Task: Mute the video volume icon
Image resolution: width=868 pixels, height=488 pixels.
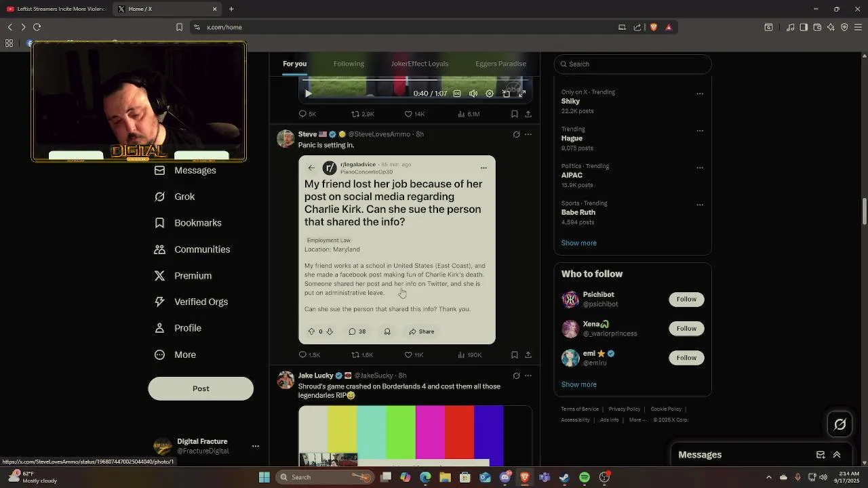Action: [473, 94]
